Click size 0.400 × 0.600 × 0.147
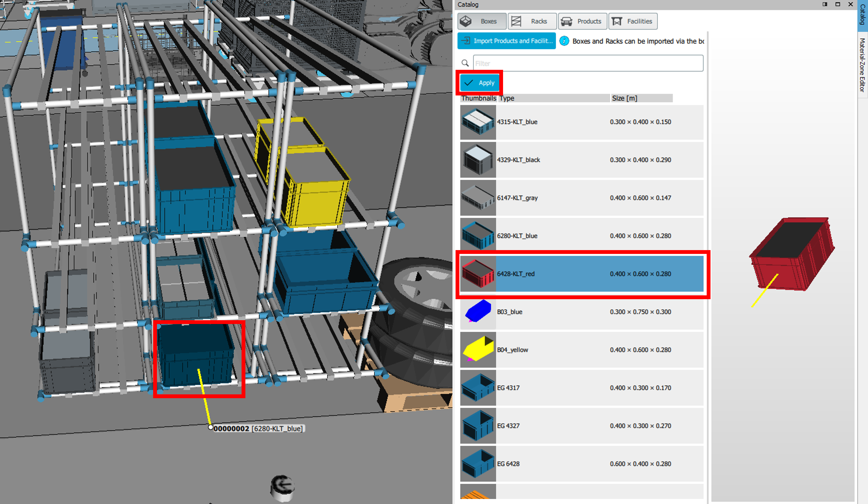Screen dimensions: 868x504 pyautogui.click(x=640, y=198)
